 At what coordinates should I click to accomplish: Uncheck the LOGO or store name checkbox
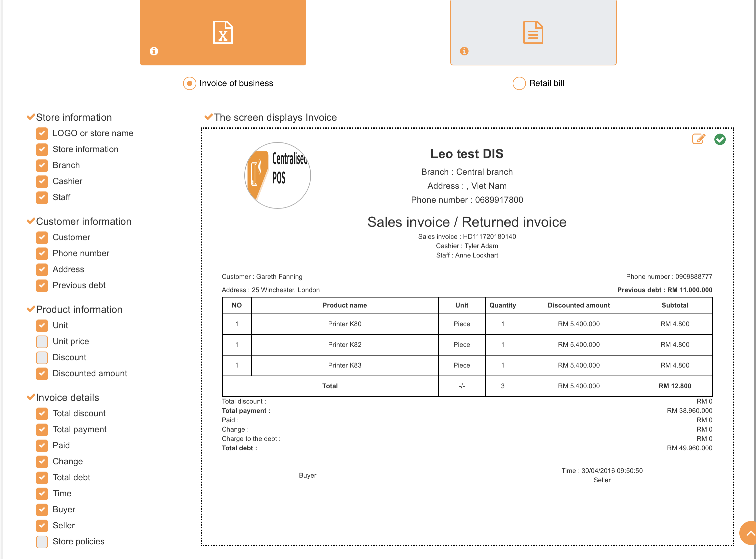coord(42,133)
